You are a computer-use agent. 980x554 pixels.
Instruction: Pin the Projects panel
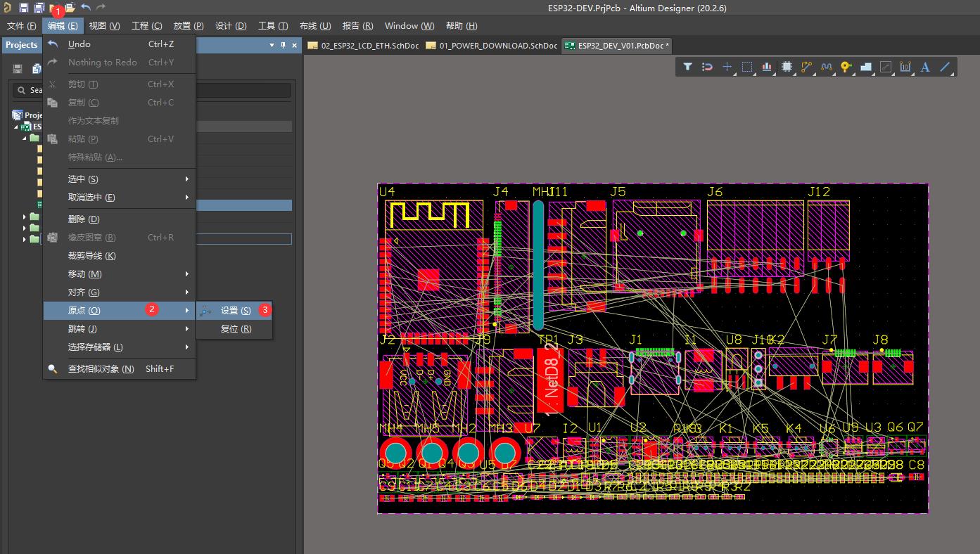coord(284,45)
